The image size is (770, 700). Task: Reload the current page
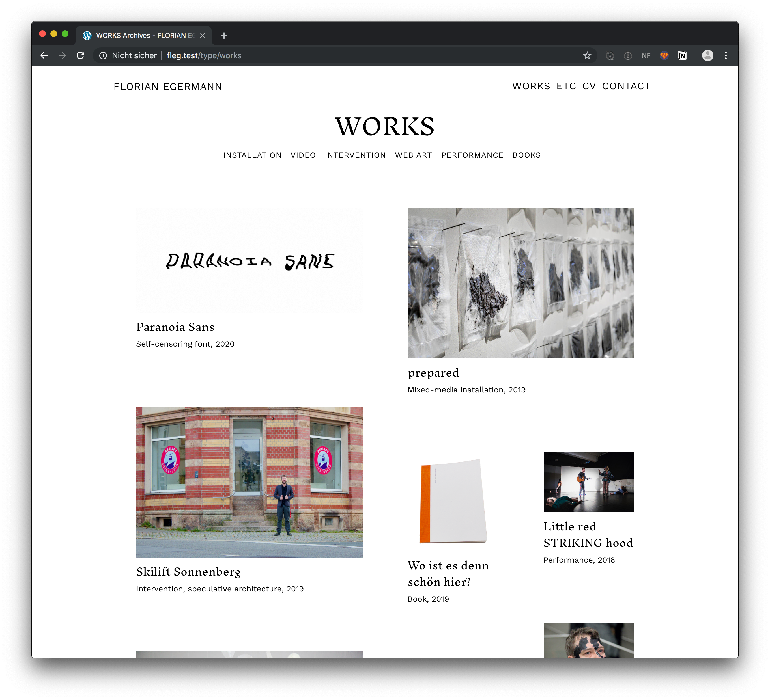click(x=80, y=55)
